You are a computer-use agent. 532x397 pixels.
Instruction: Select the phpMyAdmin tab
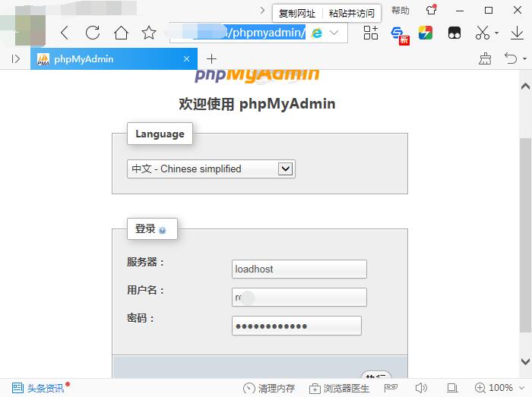pos(114,59)
